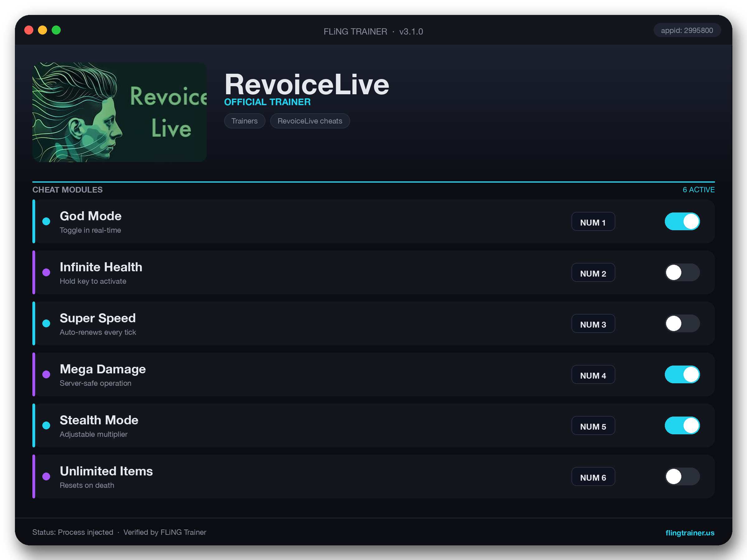Click the 'Server-safe operation' text
This screenshot has height=560, width=747.
95,383
